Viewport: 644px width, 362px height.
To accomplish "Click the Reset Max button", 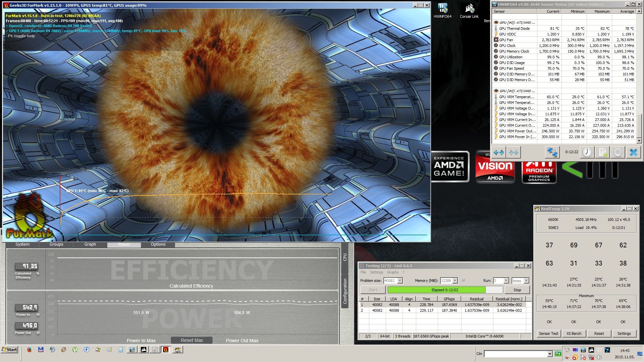I will (x=192, y=340).
